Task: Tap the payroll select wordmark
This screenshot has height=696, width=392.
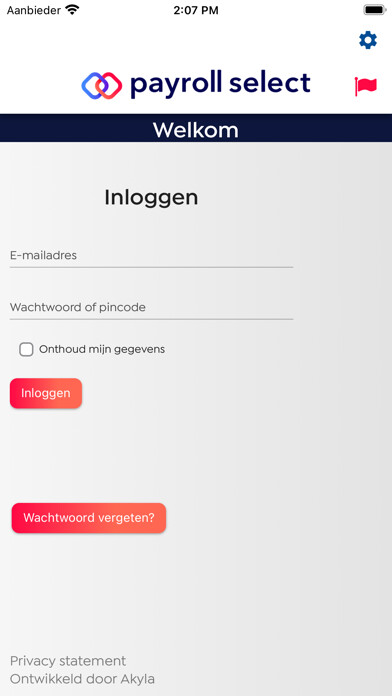Action: (x=220, y=84)
